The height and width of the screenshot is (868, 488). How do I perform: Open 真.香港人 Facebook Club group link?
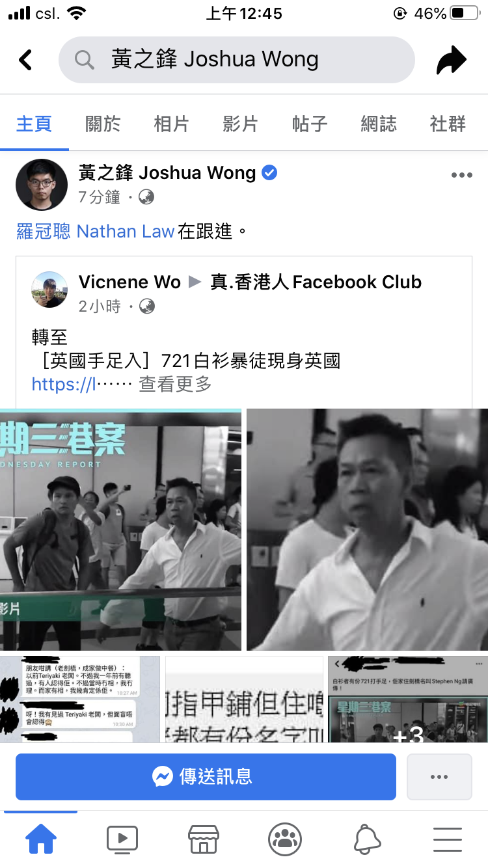pos(316,282)
